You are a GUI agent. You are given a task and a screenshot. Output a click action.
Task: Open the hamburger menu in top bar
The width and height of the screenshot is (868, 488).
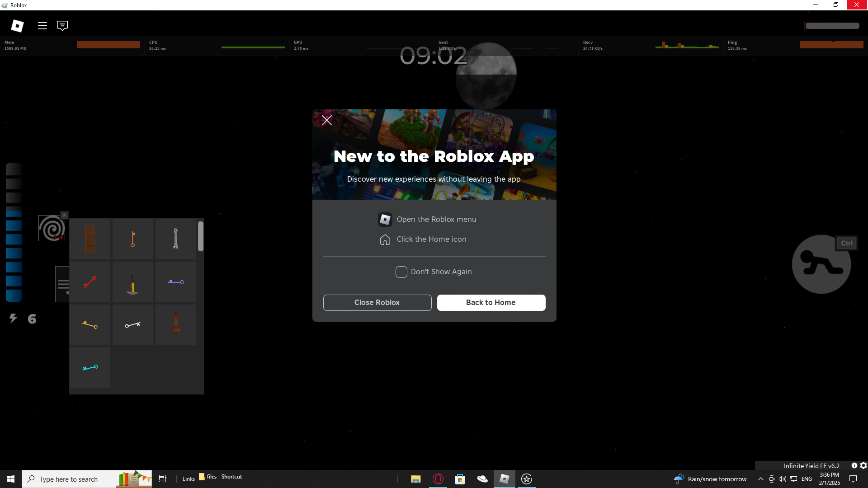42,26
